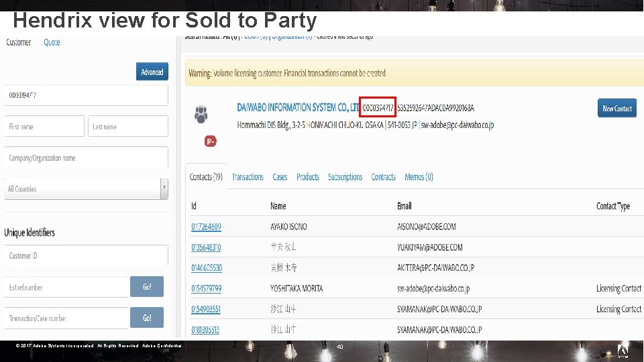
Task: Click the First name field
Action: pyautogui.click(x=44, y=127)
